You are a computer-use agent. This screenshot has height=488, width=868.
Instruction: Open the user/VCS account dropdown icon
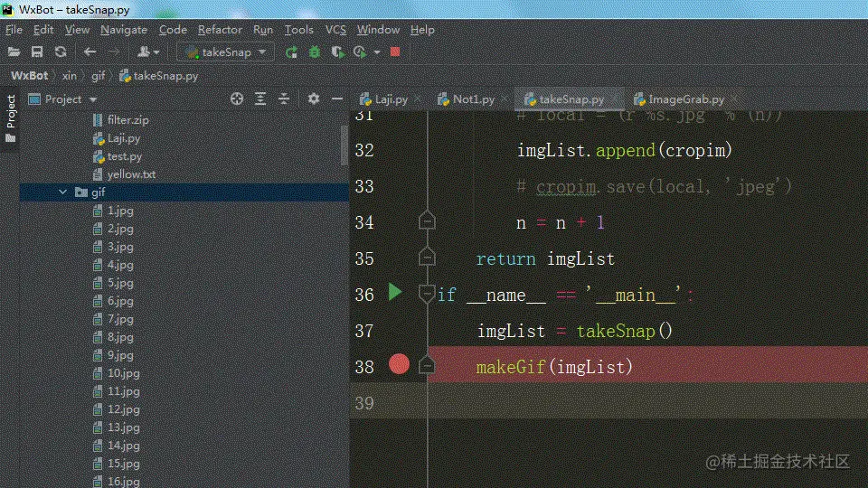click(147, 52)
